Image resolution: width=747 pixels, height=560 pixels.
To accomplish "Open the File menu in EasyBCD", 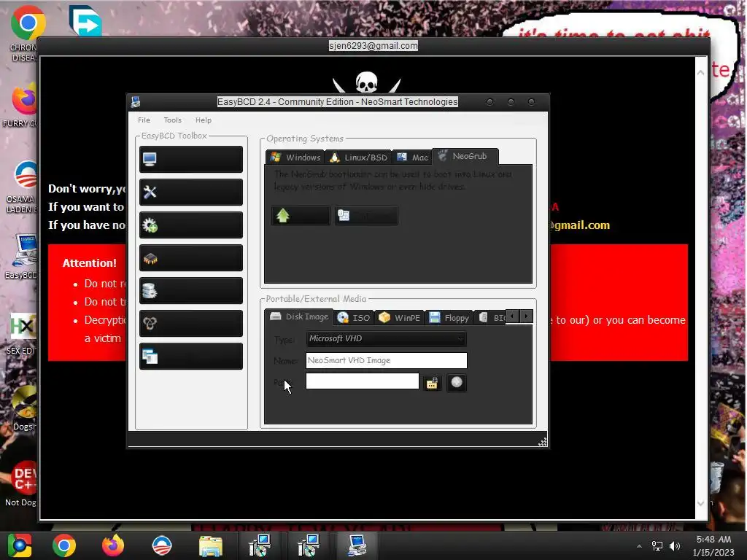I will click(x=144, y=120).
